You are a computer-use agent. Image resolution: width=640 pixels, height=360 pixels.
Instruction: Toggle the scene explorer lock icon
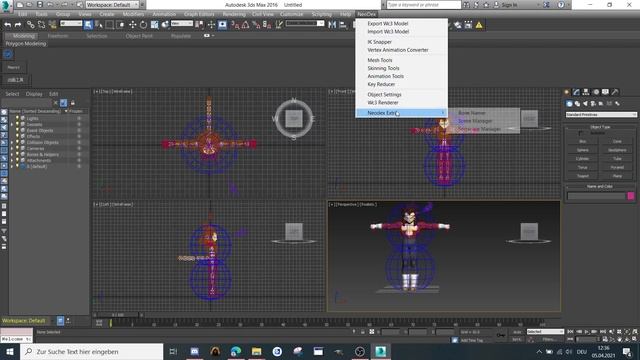73,103
